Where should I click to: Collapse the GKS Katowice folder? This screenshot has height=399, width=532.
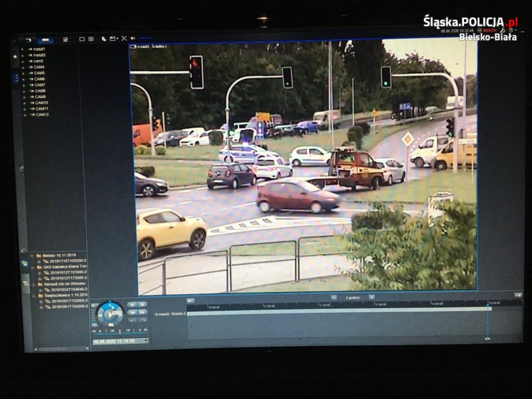33,267
